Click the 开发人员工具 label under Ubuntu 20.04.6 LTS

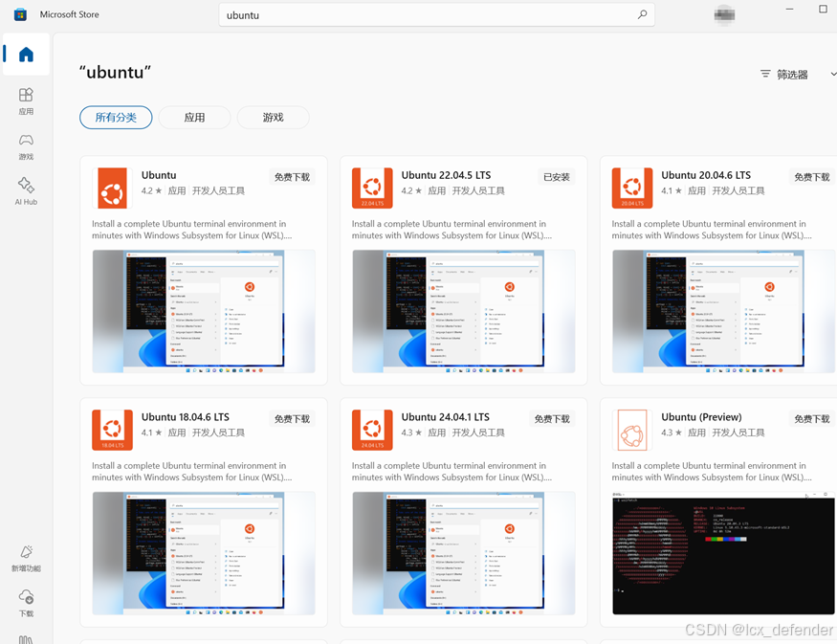click(x=738, y=190)
